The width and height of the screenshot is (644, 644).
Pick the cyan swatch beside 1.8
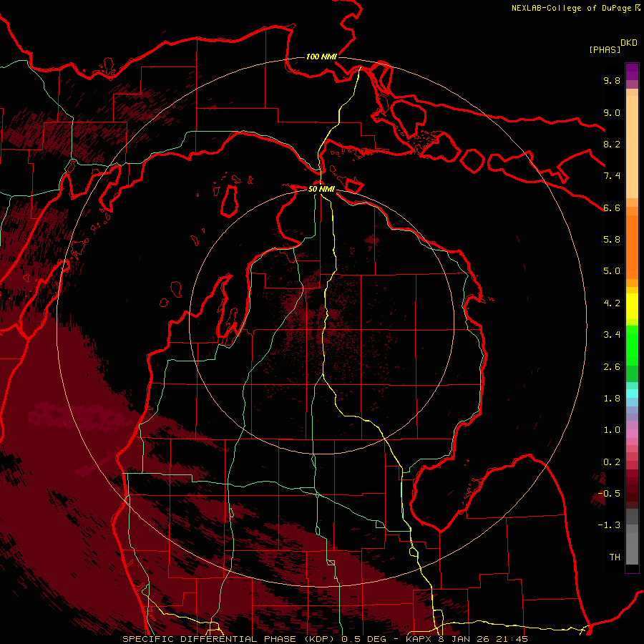pyautogui.click(x=632, y=394)
